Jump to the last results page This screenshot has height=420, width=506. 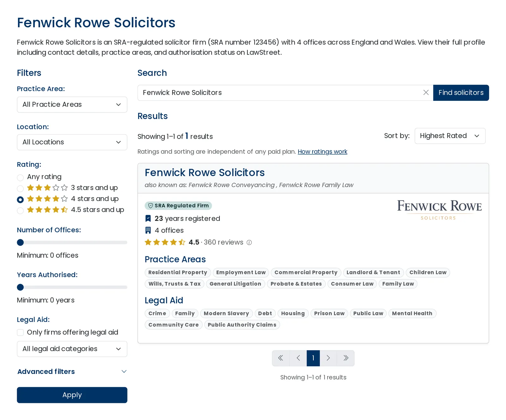(346, 358)
